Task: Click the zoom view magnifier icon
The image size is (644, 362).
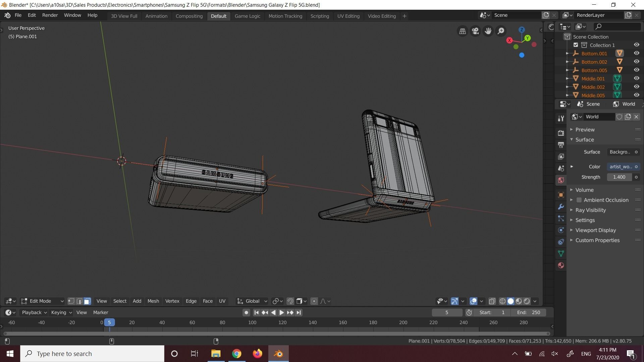Action: click(501, 31)
